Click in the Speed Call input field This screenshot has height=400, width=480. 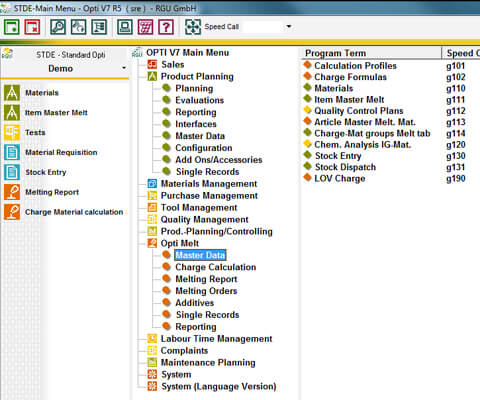(x=263, y=27)
